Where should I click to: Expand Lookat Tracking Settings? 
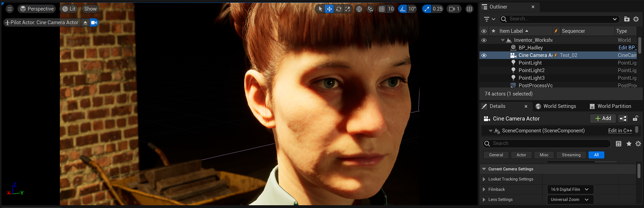[484, 179]
